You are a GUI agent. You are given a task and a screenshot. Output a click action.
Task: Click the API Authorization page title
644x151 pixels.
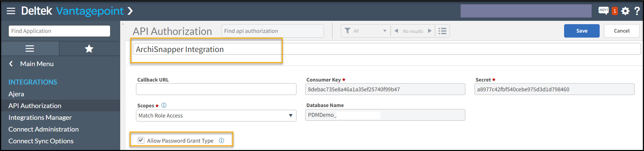[x=172, y=31]
